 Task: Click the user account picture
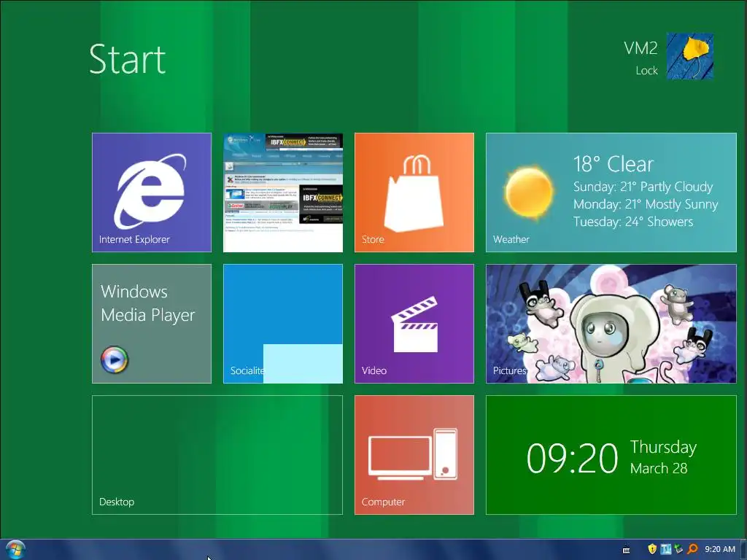(x=689, y=55)
